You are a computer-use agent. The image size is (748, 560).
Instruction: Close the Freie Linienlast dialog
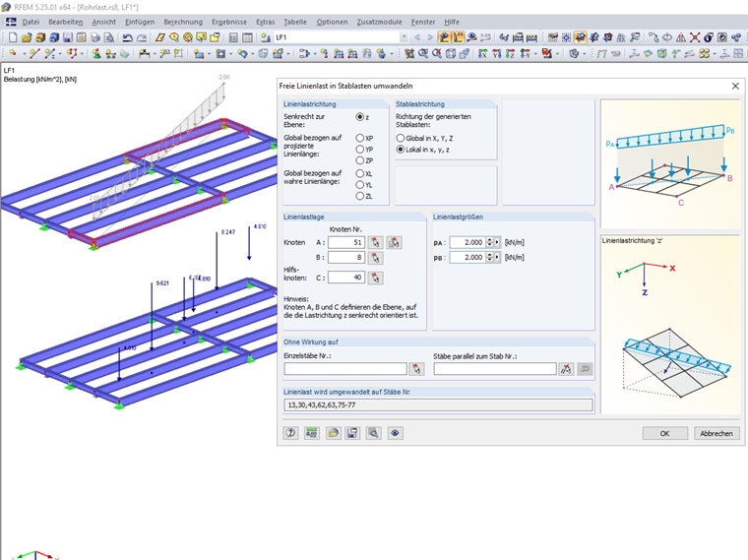735,86
